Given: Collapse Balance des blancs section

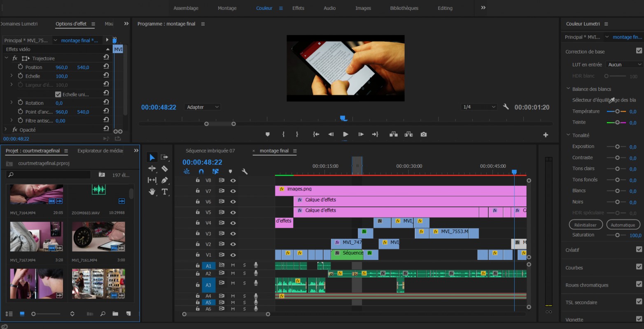Looking at the screenshot, I should point(568,89).
